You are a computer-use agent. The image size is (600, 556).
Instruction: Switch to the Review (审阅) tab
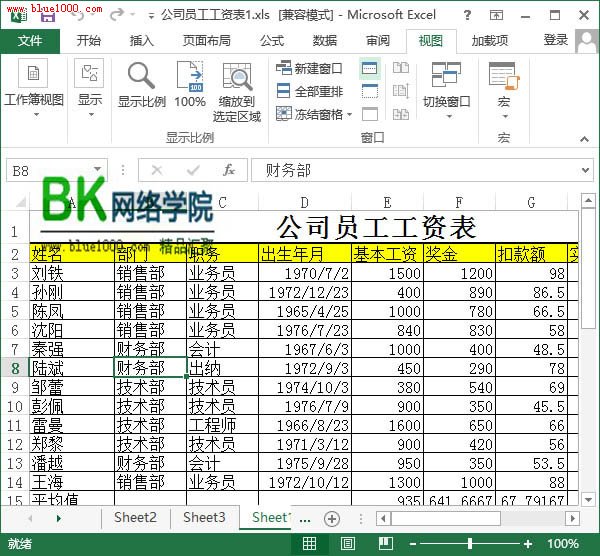378,41
